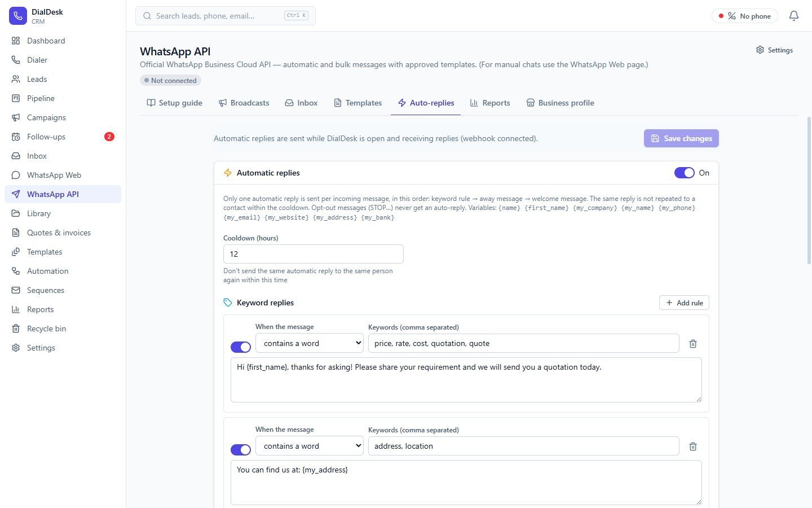This screenshot has height=508, width=812.
Task: Open Dashboard from the sidebar
Action: 63,41
